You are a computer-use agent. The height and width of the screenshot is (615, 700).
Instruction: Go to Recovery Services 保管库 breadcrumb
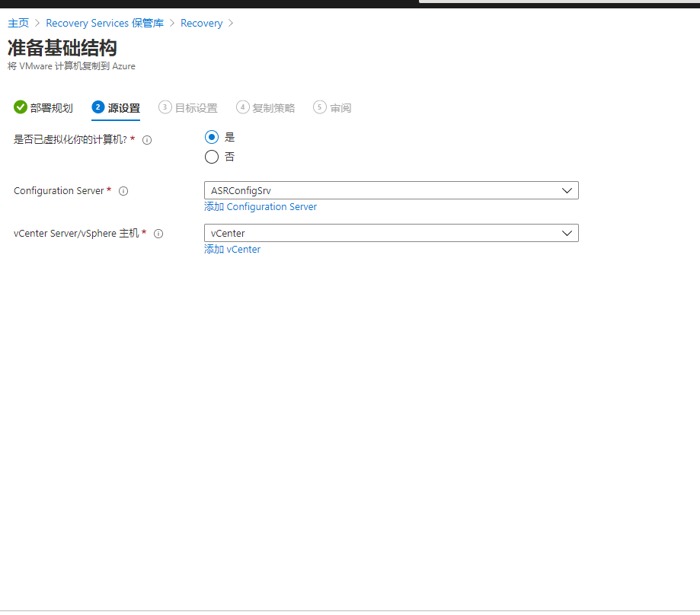coord(105,23)
